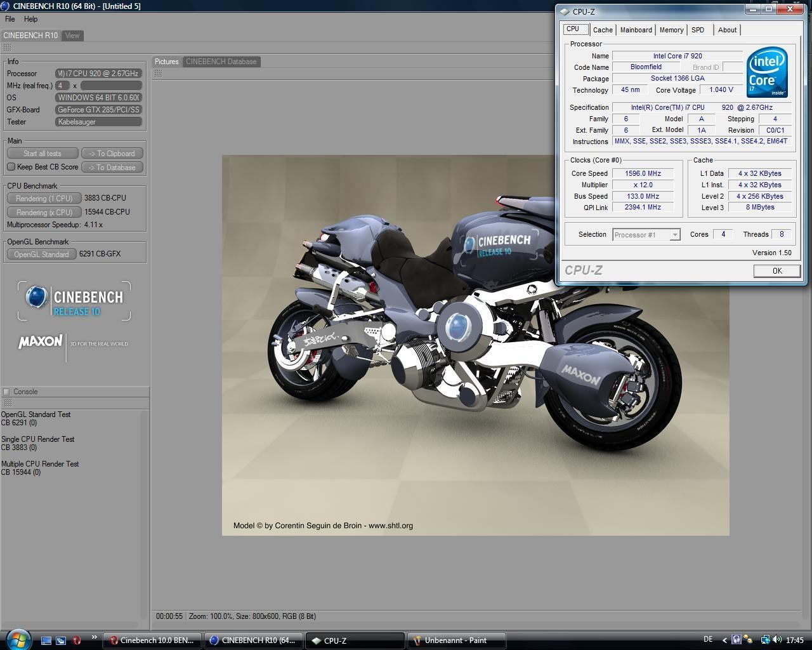Image resolution: width=812 pixels, height=650 pixels.
Task: Click the headphones tray icon
Action: click(736, 640)
